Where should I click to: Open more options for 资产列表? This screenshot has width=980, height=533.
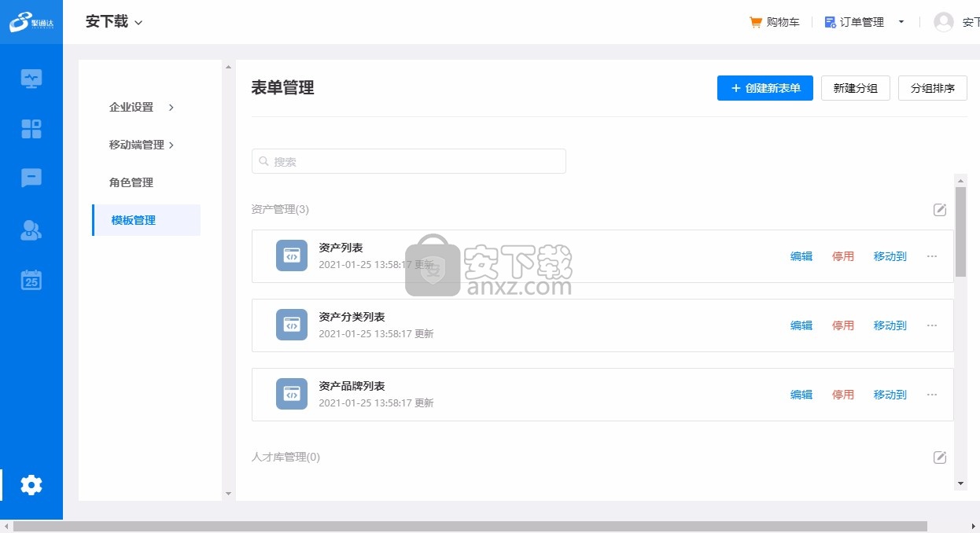(932, 256)
